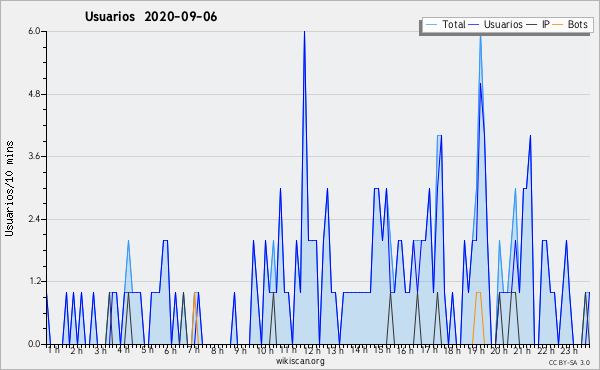Click the 5 h x-axis label
Screen dimensions: 600x370
[x=147, y=350]
